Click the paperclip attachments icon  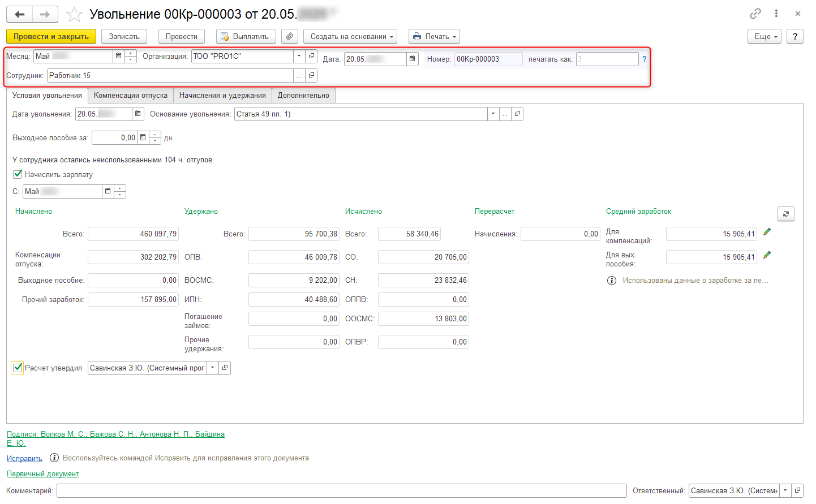290,37
